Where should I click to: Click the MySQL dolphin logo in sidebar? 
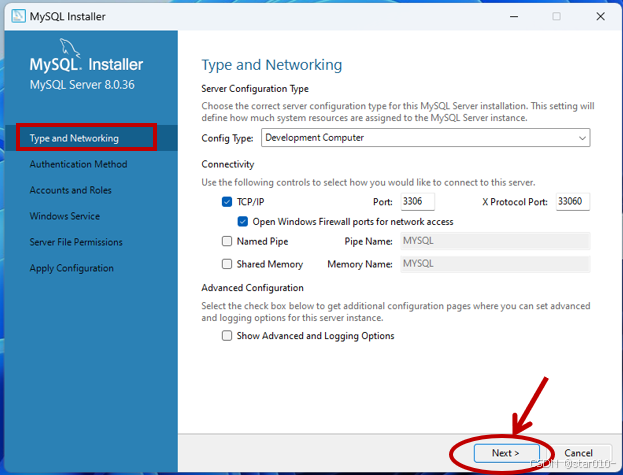(70, 48)
